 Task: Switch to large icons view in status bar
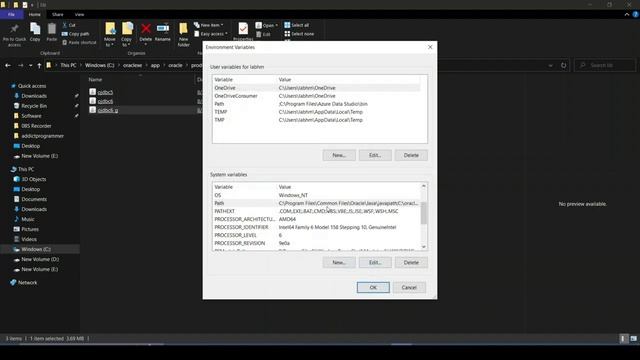point(633,338)
